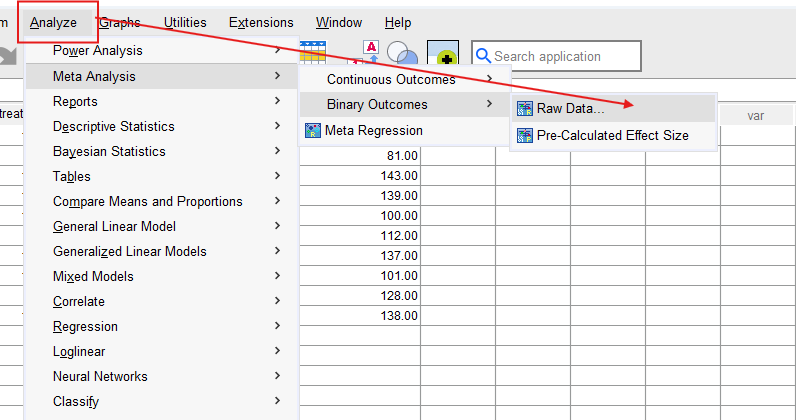The width and height of the screenshot is (796, 420).
Task: Open the Compare Means and Proportions submenu
Action: [x=147, y=201]
